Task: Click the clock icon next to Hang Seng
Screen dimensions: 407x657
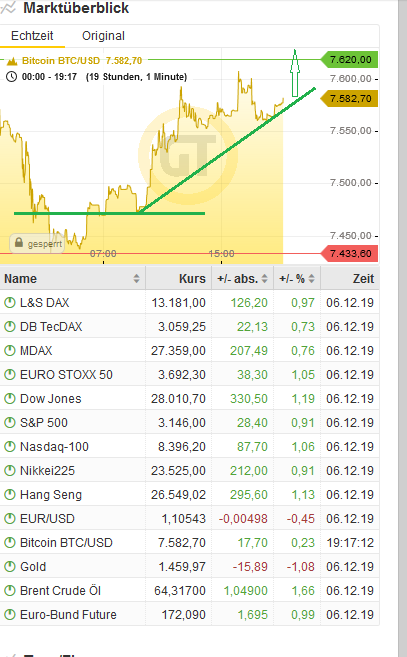Action: [x=10, y=494]
